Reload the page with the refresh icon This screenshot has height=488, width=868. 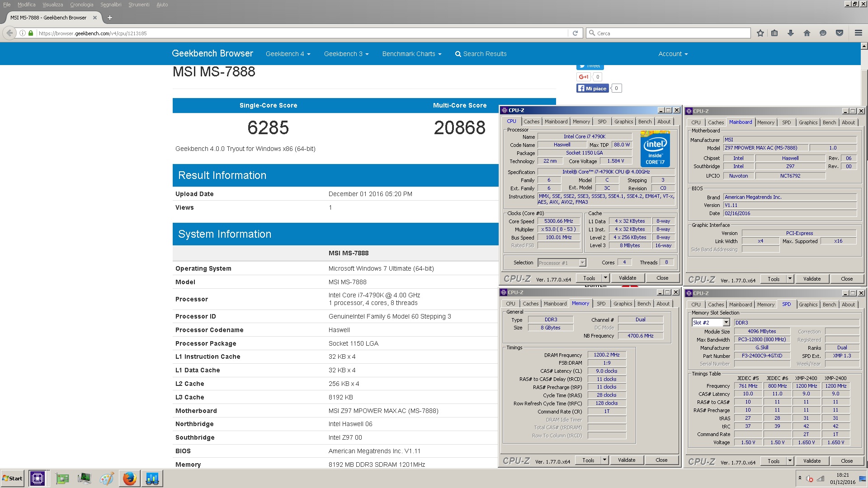pos(575,33)
